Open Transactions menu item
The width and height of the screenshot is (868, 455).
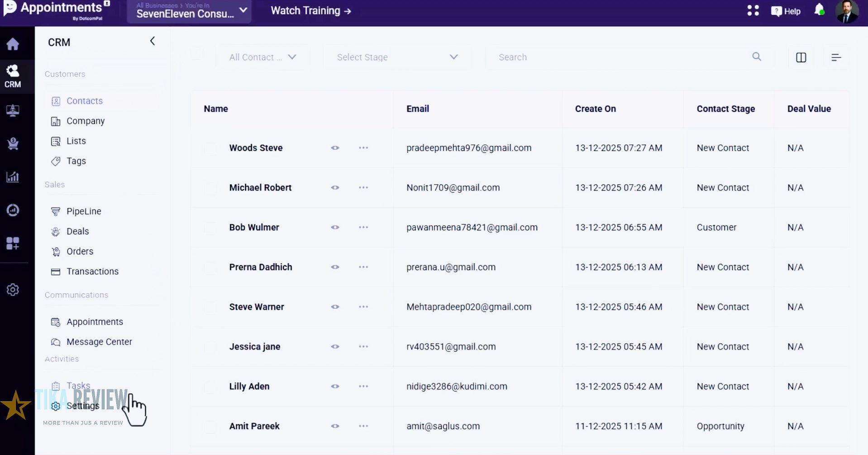click(x=92, y=271)
